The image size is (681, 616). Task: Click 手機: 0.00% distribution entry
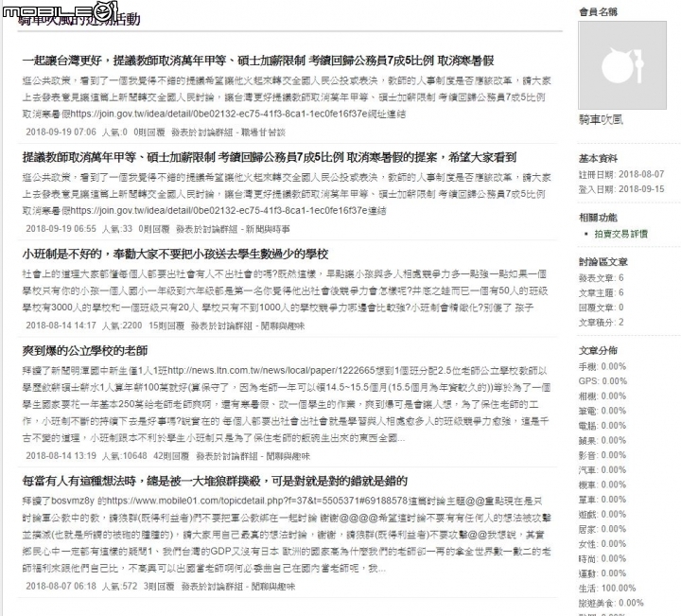(602, 366)
